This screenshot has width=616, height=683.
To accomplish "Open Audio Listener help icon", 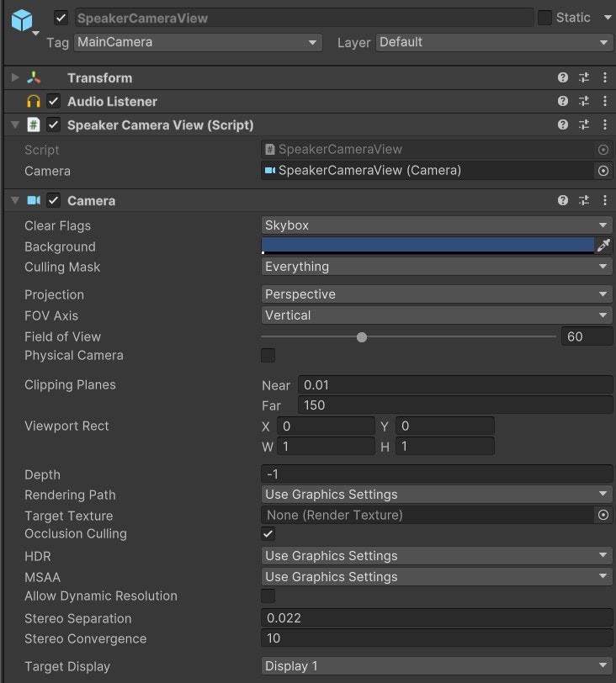I will point(562,101).
